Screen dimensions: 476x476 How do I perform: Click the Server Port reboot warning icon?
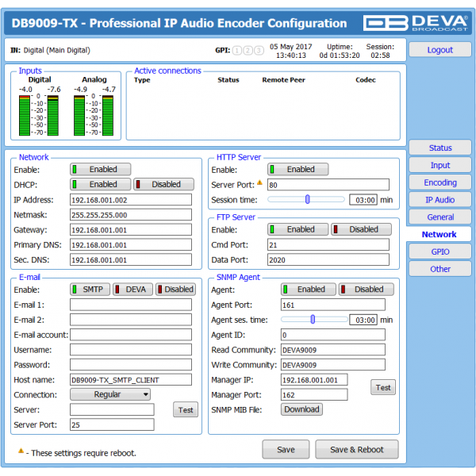point(259,182)
